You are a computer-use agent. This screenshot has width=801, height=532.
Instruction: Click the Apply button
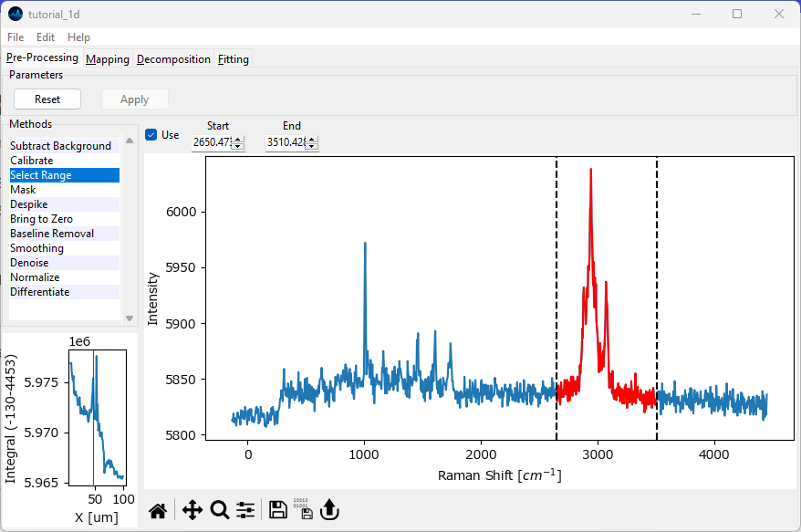[134, 99]
